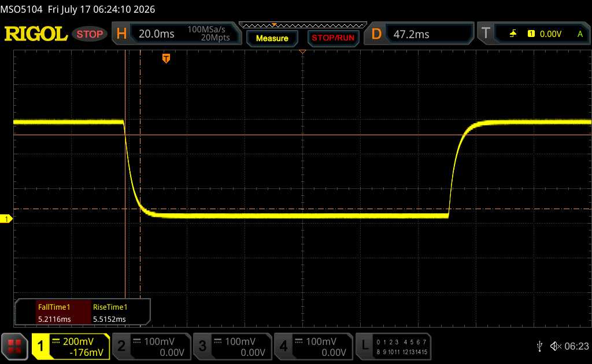Toggle channel 1 number button

click(x=41, y=346)
